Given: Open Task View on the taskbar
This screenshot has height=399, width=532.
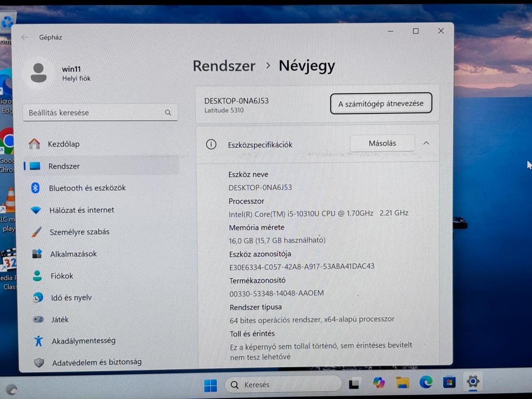Looking at the screenshot, I should (354, 384).
